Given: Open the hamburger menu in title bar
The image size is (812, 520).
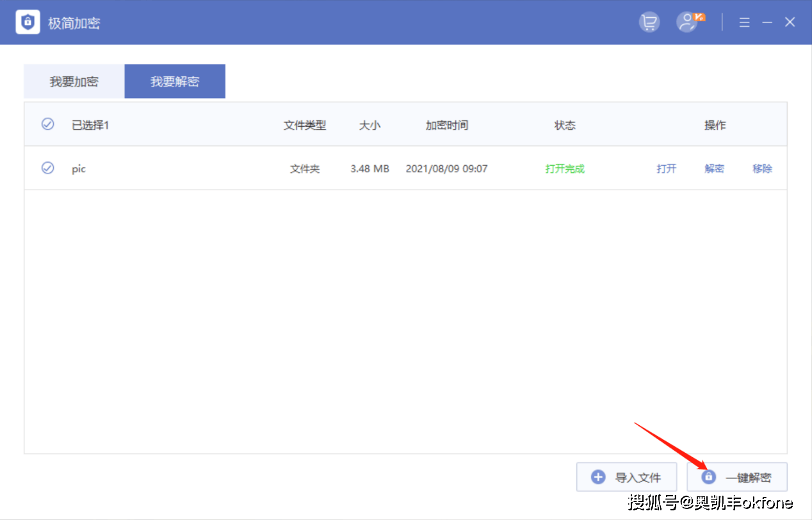Looking at the screenshot, I should 744,22.
